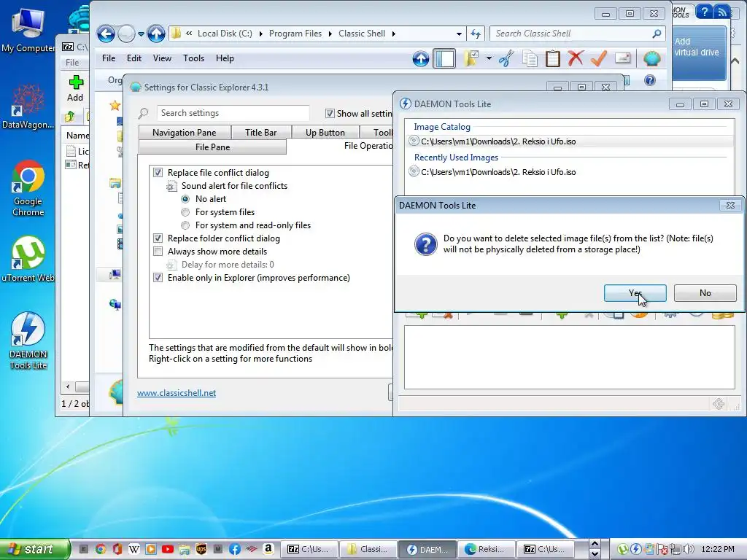Select the No alert radio button
This screenshot has height=560, width=747.
(185, 199)
